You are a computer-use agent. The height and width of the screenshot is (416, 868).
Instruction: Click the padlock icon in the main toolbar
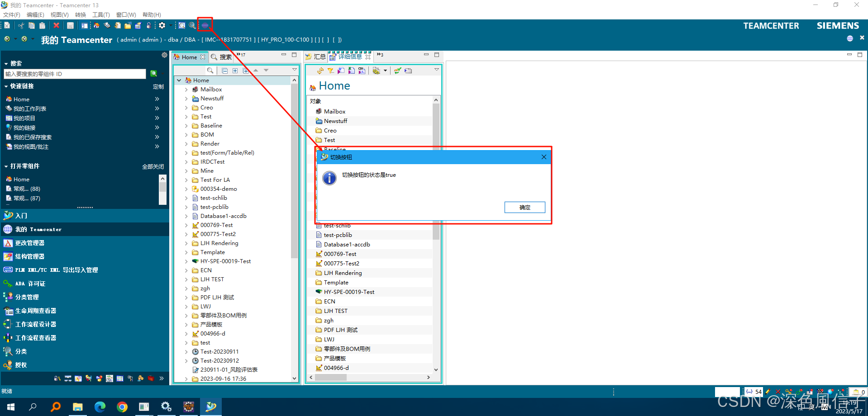click(x=148, y=26)
